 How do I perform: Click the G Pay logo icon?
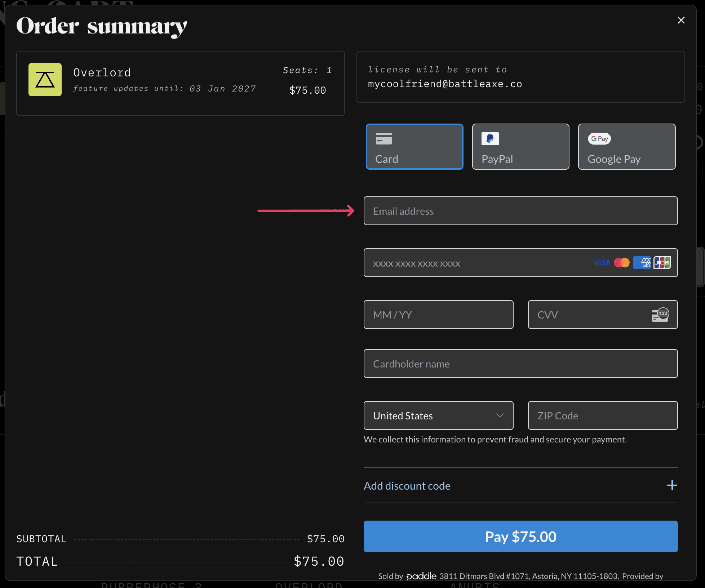pyautogui.click(x=599, y=139)
